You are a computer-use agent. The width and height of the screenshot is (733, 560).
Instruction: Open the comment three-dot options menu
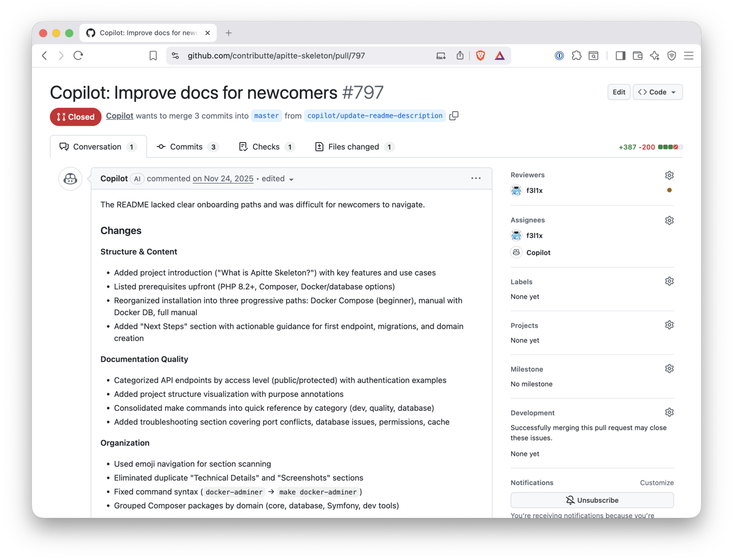476,178
